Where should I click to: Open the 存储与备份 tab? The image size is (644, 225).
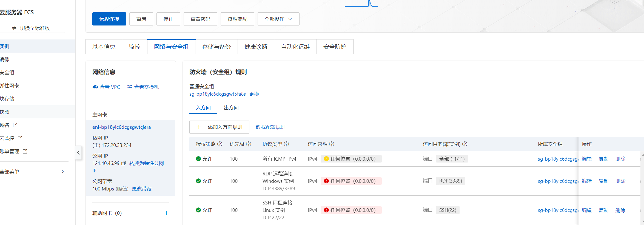click(x=216, y=47)
